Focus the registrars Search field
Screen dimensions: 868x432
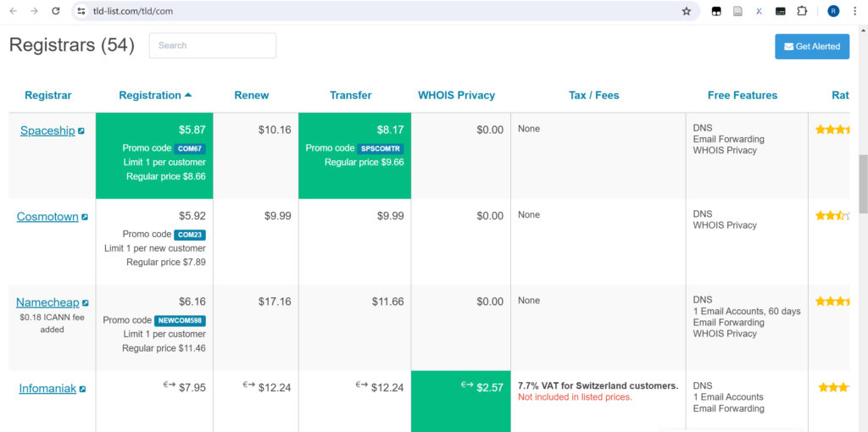tap(213, 46)
